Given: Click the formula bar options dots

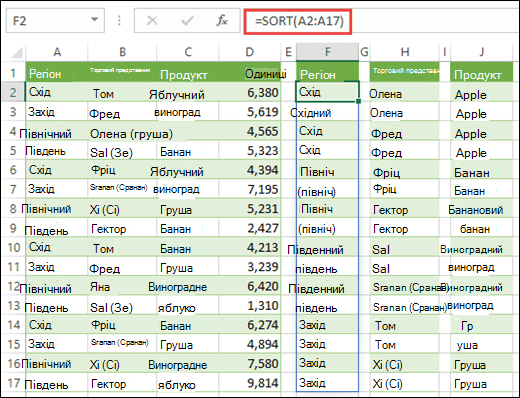Looking at the screenshot, I should coord(119,21).
